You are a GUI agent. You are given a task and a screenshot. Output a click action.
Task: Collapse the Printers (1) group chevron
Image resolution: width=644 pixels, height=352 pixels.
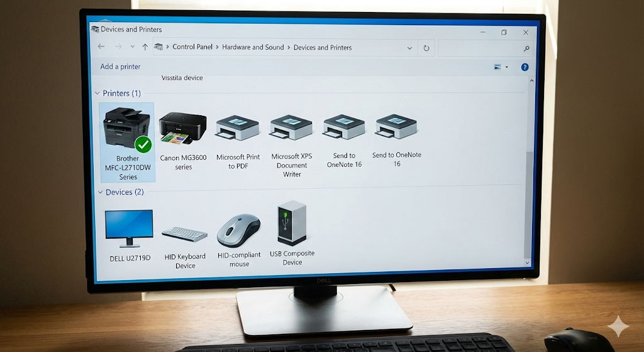[x=97, y=93]
